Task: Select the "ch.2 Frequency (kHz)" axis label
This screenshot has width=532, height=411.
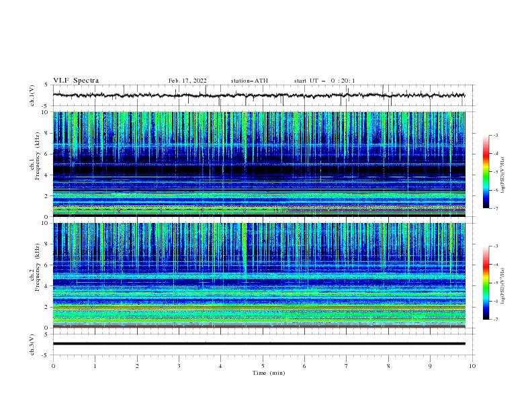Action: click(x=35, y=267)
